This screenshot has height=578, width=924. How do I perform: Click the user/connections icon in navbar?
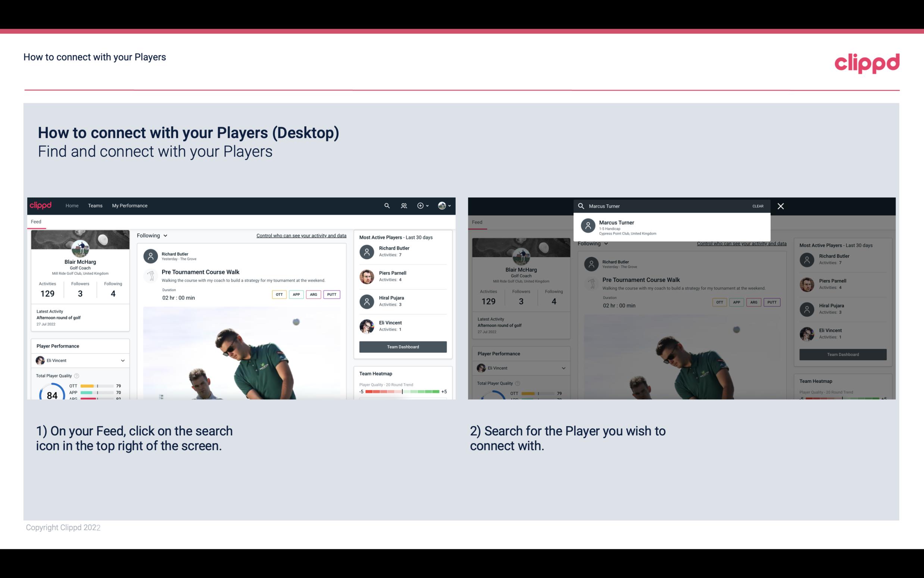pyautogui.click(x=403, y=206)
